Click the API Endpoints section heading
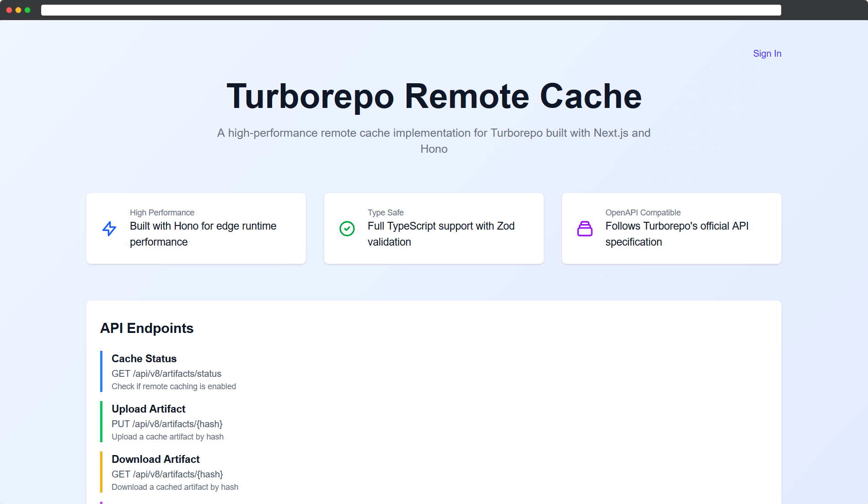Screen dimensions: 868x504 click(x=147, y=328)
